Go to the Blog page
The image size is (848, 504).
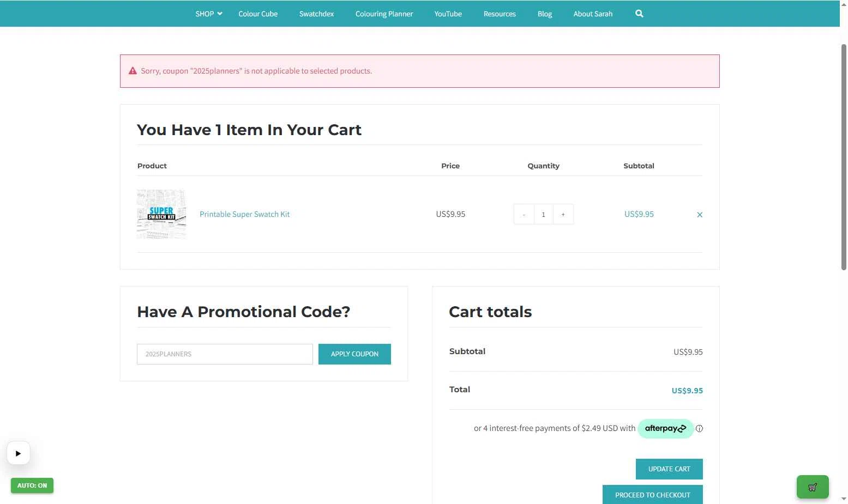pos(545,14)
